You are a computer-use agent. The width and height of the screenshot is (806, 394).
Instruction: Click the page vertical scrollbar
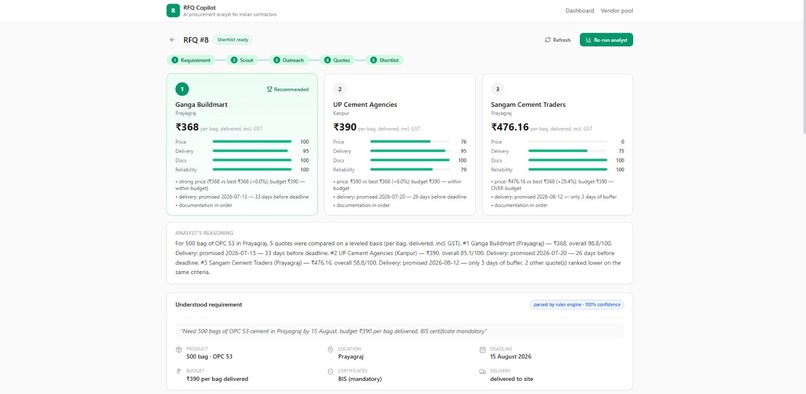(803, 67)
